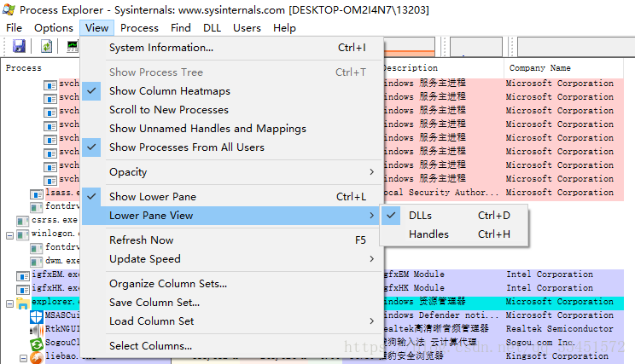Image resolution: width=635 pixels, height=364 pixels.
Task: Toggle Show Column Heatmaps option
Action: tap(232, 91)
